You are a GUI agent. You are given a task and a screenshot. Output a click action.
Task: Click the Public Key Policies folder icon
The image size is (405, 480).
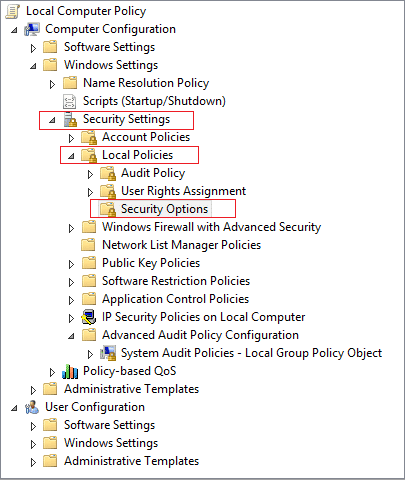89,263
